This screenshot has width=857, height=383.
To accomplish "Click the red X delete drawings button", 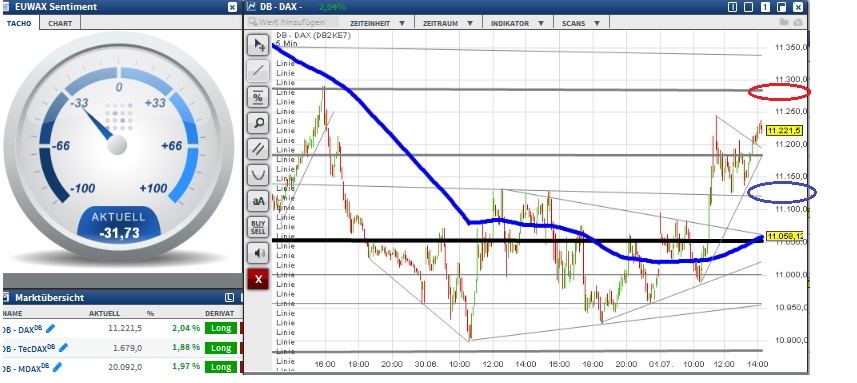I will (x=258, y=279).
